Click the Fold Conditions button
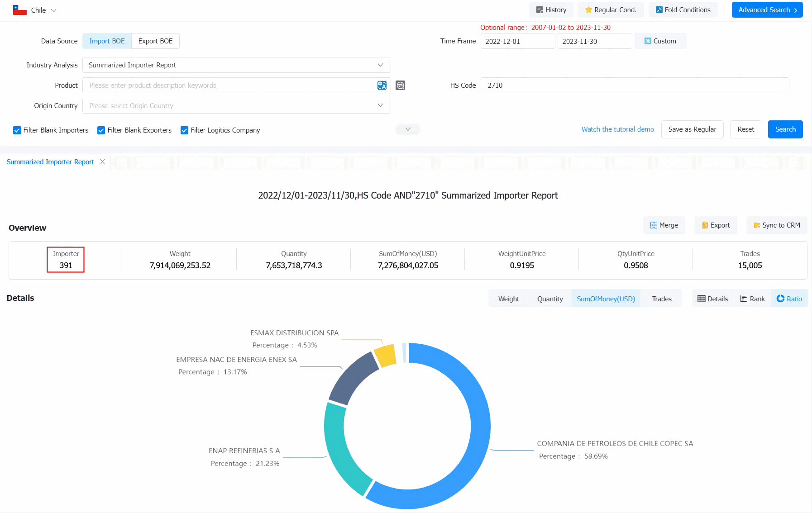The width and height of the screenshot is (812, 513). coord(683,10)
